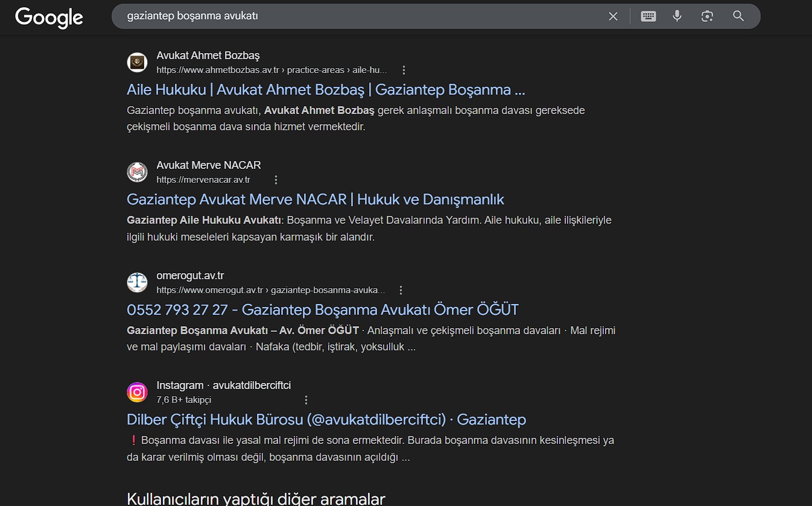Click the Google logo
The image size is (812, 506).
pos(49,17)
